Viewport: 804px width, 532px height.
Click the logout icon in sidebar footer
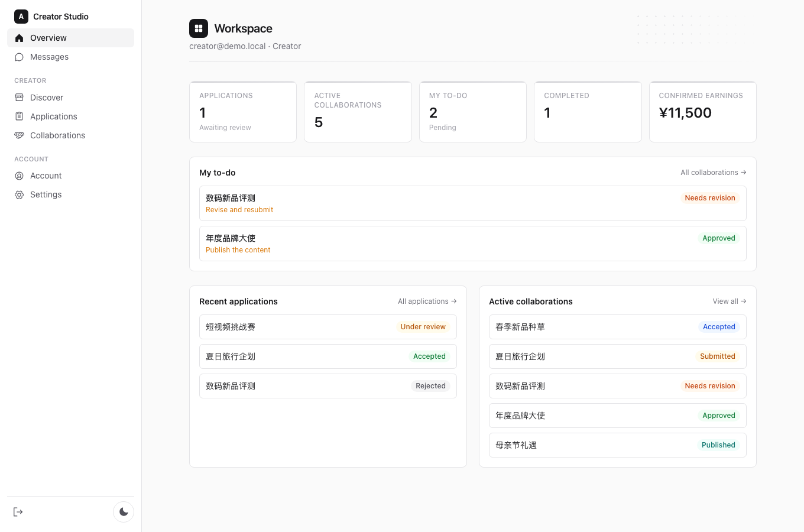coord(18,512)
